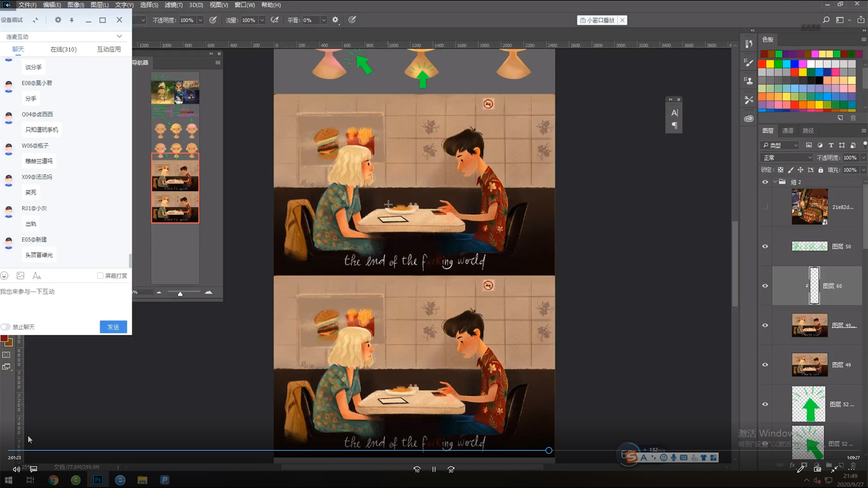This screenshot has height=488, width=868.
Task: Open File Explorer from the taskbar
Action: click(x=142, y=480)
